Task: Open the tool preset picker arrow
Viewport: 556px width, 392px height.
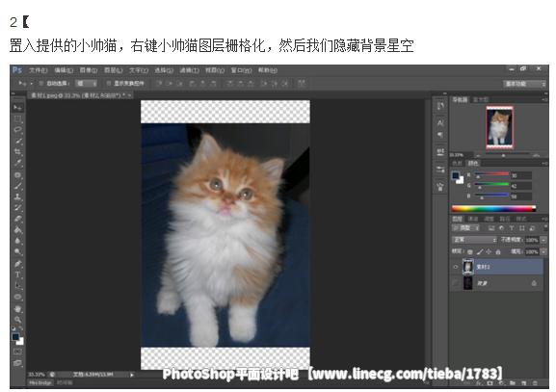Action: [x=31, y=84]
